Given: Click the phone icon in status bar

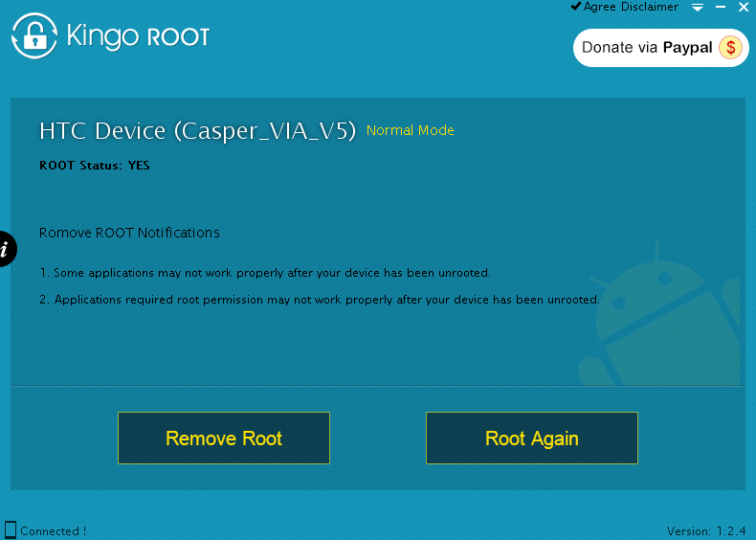Looking at the screenshot, I should coord(11,529).
